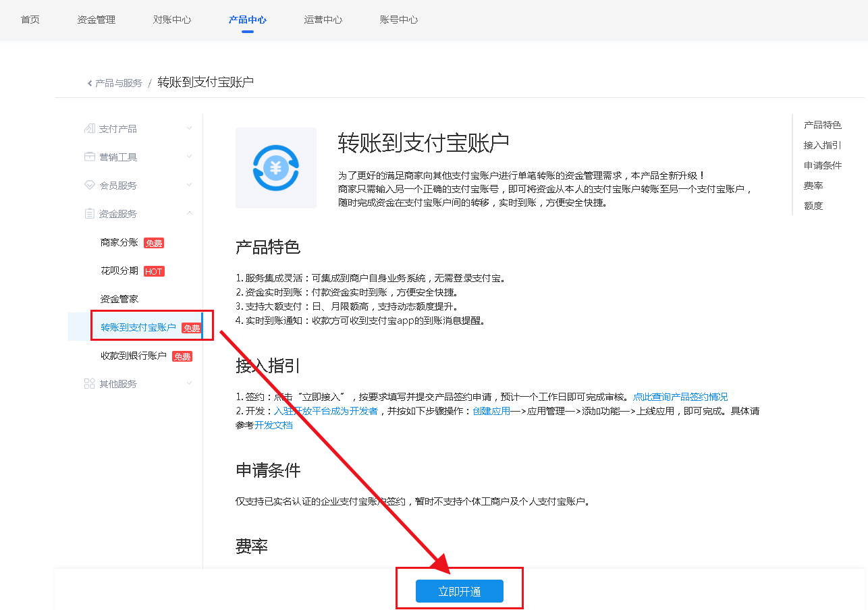Open 点此查询产品签约情况 link
Image resolution: width=868 pixels, height=610 pixels.
(680, 397)
